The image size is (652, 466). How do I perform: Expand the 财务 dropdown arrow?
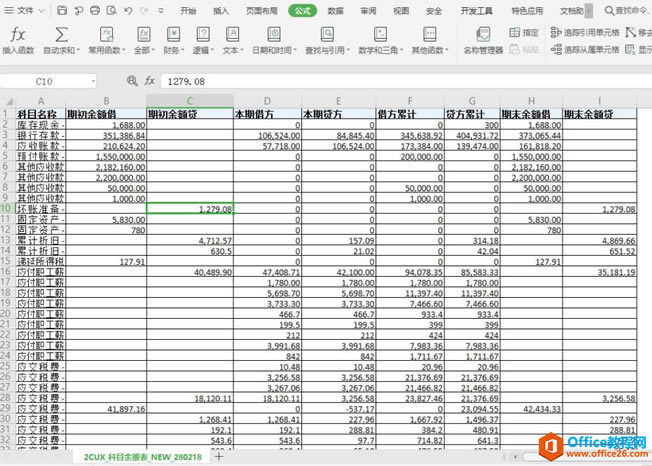coord(183,50)
